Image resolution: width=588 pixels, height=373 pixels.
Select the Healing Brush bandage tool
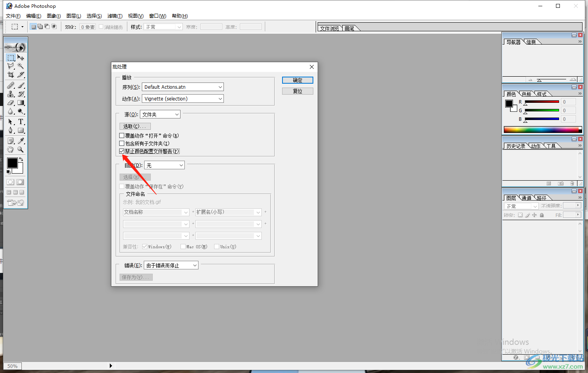[11, 85]
